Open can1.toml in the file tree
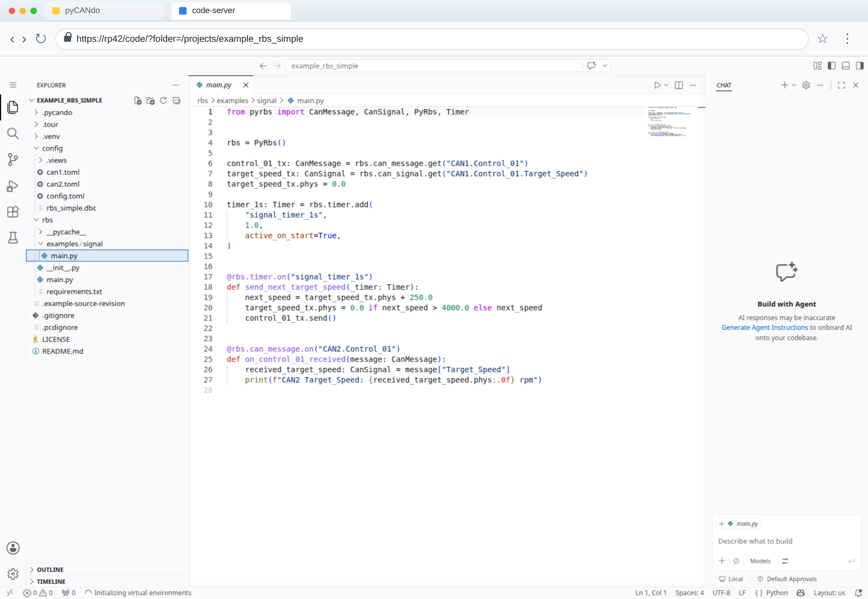 click(63, 172)
